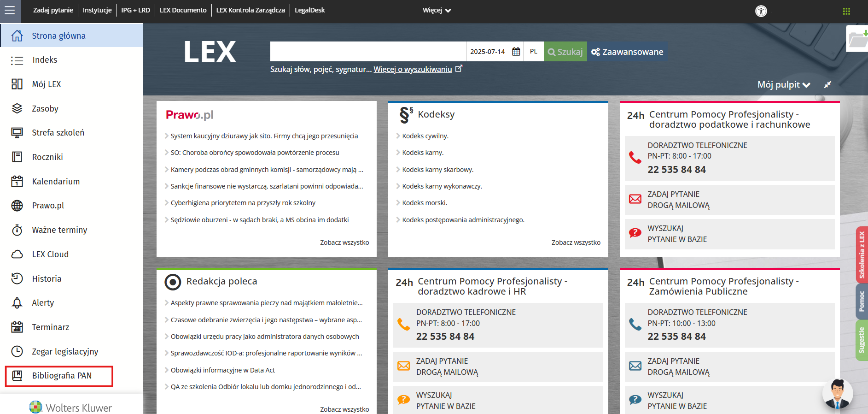This screenshot has height=414, width=868.
Task: Open the green apps grid icon
Action: pos(846,11)
